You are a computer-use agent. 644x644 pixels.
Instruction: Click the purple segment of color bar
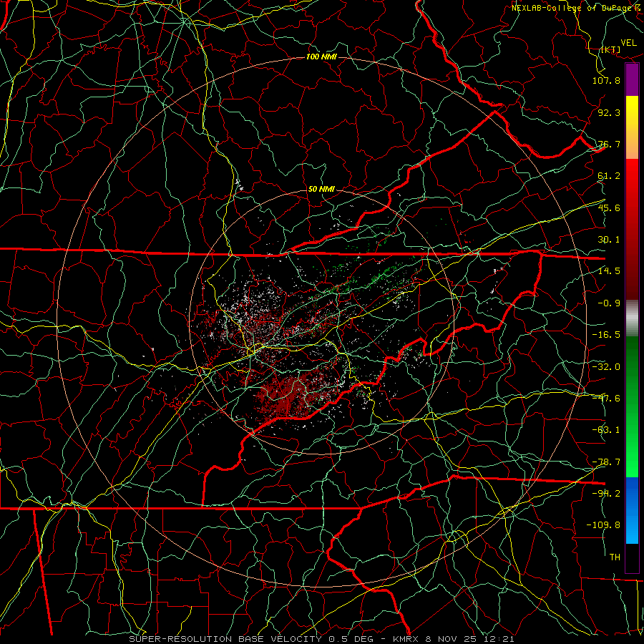pyautogui.click(x=632, y=80)
